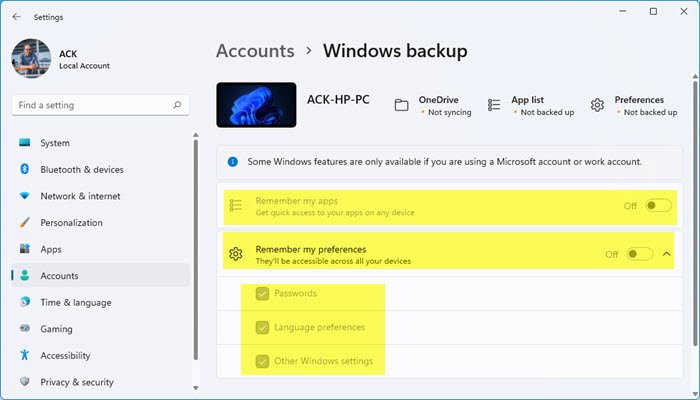Open Personalization in the sidebar
The height and width of the screenshot is (400, 700).
pos(71,223)
